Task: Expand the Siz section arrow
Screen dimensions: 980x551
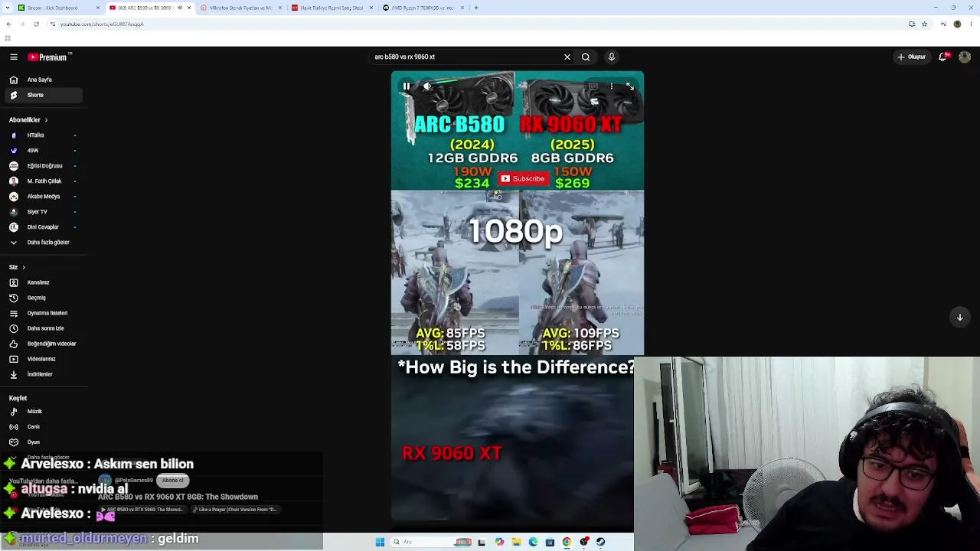Action: tap(24, 267)
